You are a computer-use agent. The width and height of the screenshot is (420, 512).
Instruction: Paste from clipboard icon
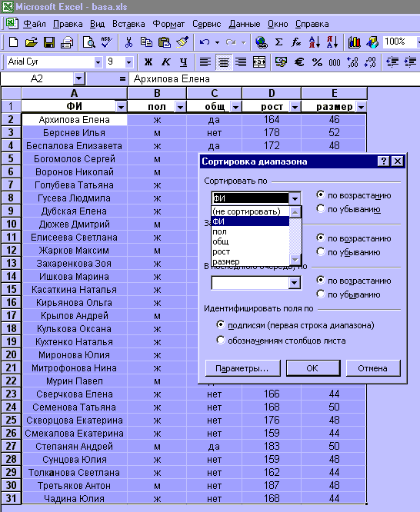click(164, 42)
